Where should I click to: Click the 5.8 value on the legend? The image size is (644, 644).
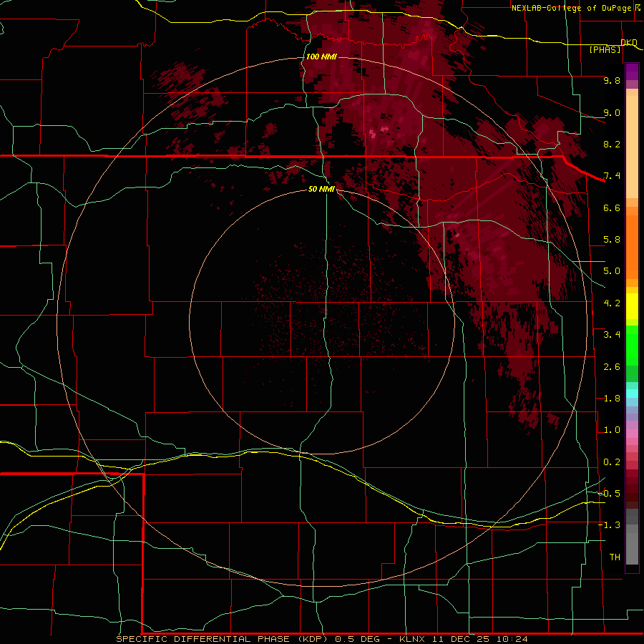[612, 240]
